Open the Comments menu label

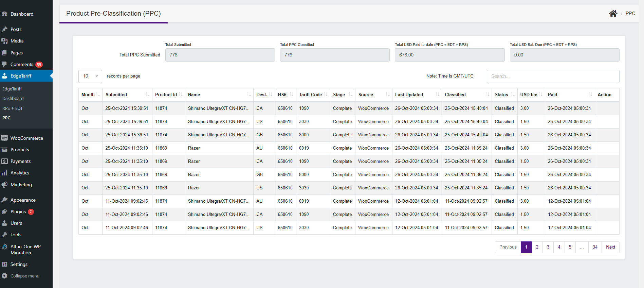pyautogui.click(x=22, y=64)
